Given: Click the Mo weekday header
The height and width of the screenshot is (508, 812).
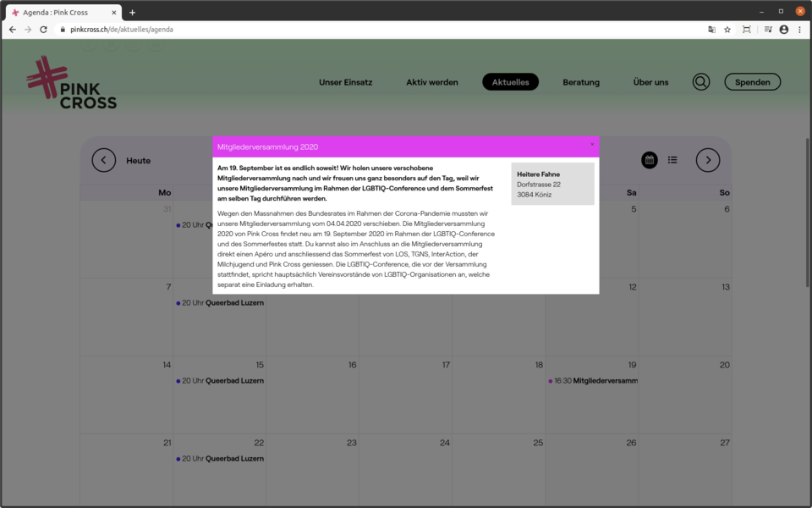Looking at the screenshot, I should tap(165, 192).
